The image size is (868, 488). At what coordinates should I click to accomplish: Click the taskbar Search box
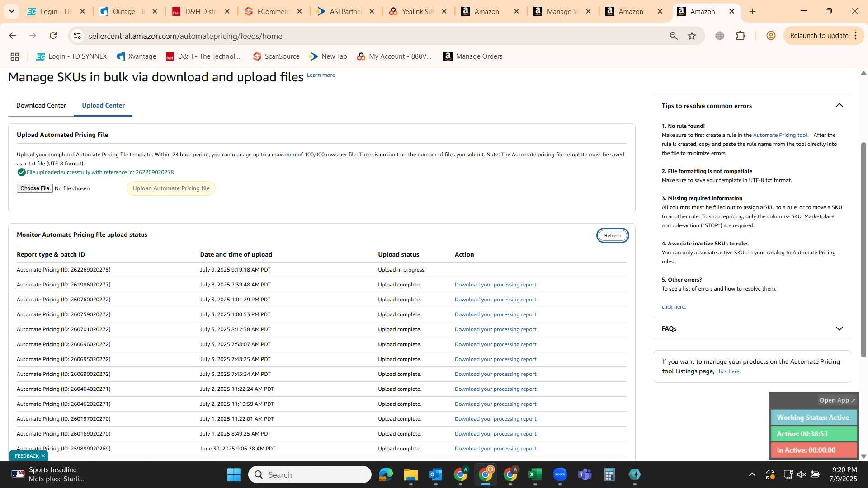click(310, 474)
